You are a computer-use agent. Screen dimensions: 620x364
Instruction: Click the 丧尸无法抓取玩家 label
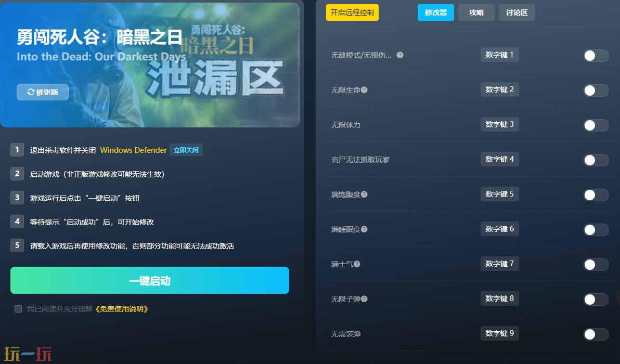click(x=360, y=160)
